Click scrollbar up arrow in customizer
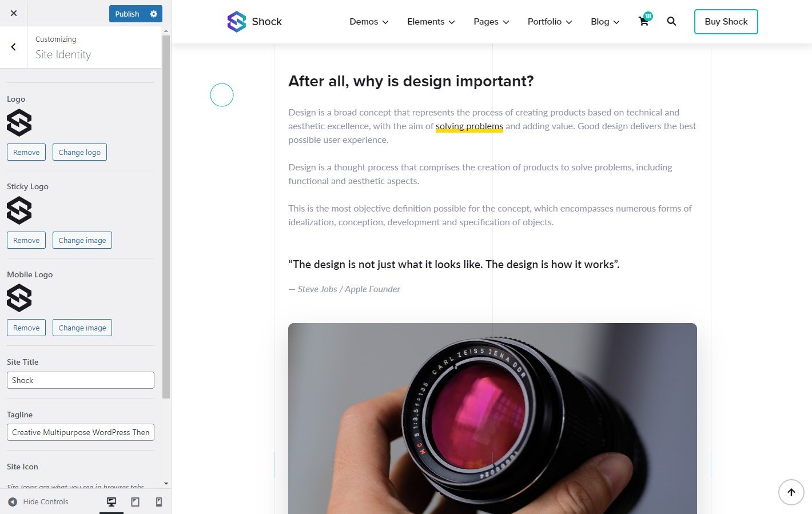812x514 pixels. coord(166,31)
